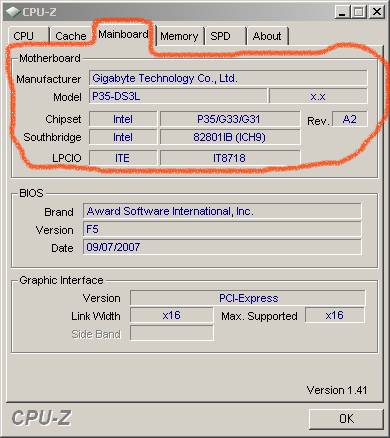390x438 pixels.
Task: Switch to the CPU tab
Action: click(29, 36)
